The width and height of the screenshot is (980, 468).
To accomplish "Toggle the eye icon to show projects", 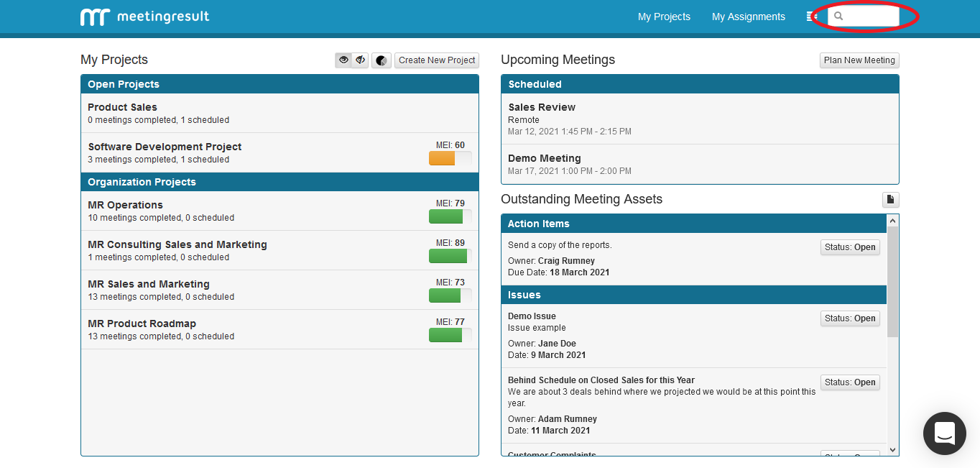I will pos(343,60).
